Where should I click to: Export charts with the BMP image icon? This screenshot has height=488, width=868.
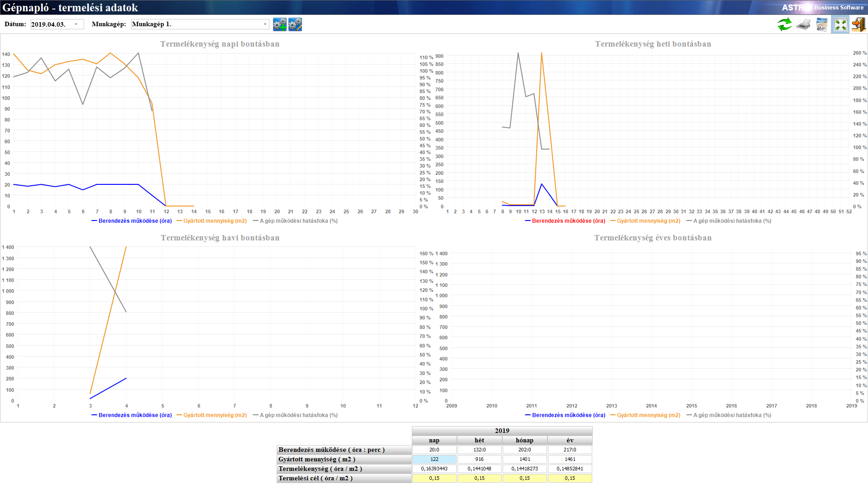point(821,24)
